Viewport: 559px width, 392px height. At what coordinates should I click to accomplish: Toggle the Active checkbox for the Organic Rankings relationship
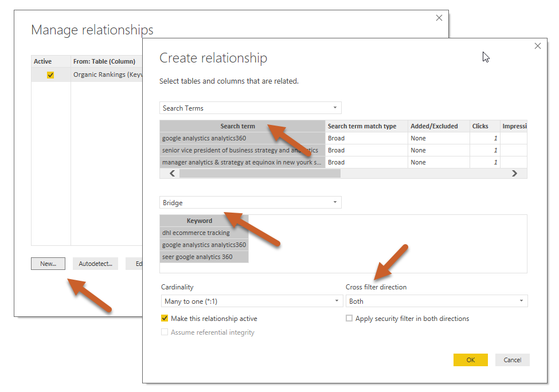50,75
